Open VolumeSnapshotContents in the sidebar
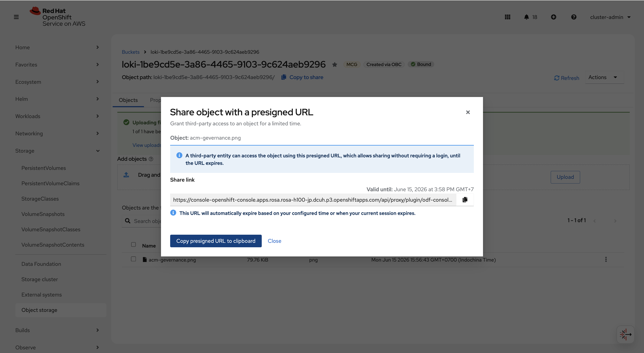 (x=53, y=245)
